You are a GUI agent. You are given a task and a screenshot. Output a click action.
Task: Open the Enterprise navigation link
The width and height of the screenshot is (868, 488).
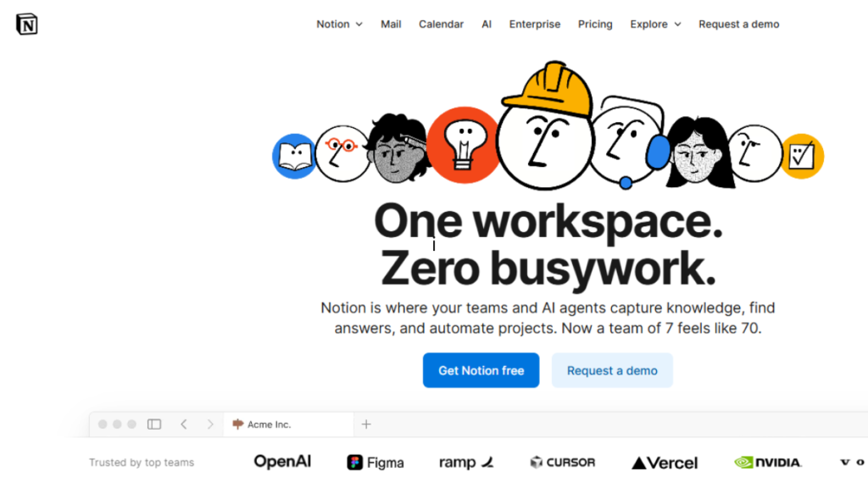[535, 24]
